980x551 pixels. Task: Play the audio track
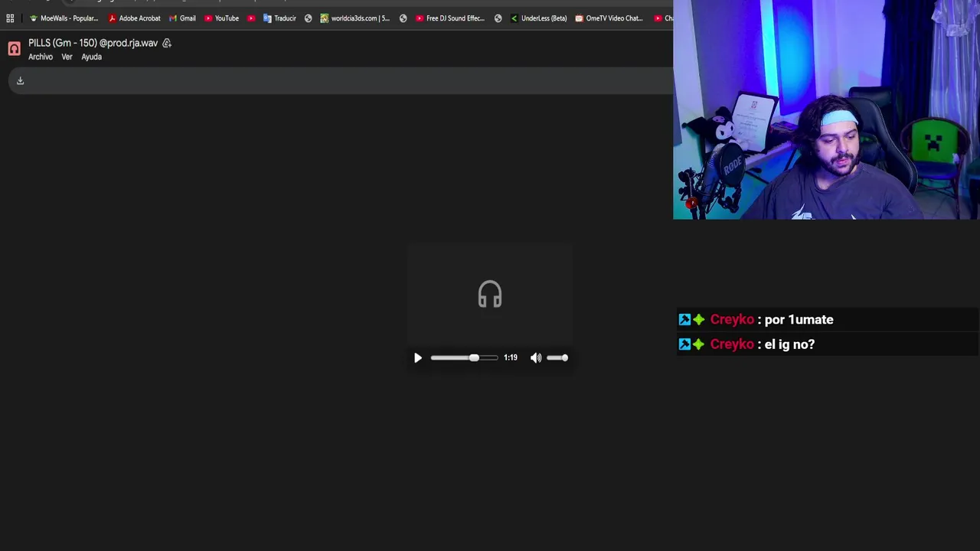(x=418, y=358)
